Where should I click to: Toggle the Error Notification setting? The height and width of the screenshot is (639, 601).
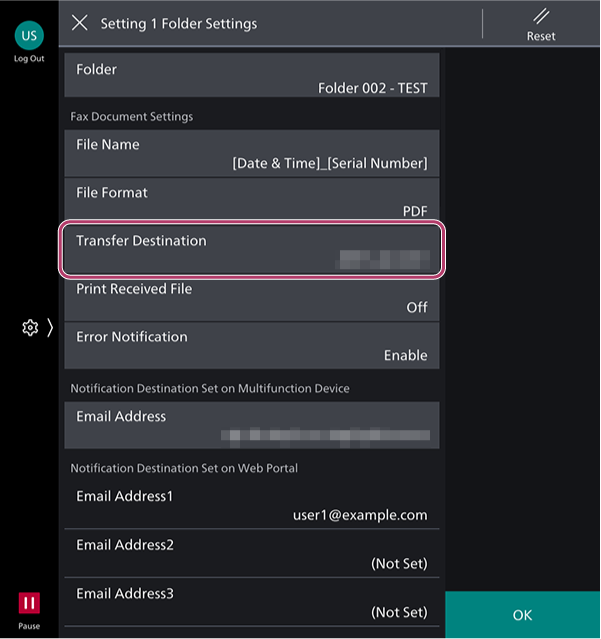tap(252, 346)
